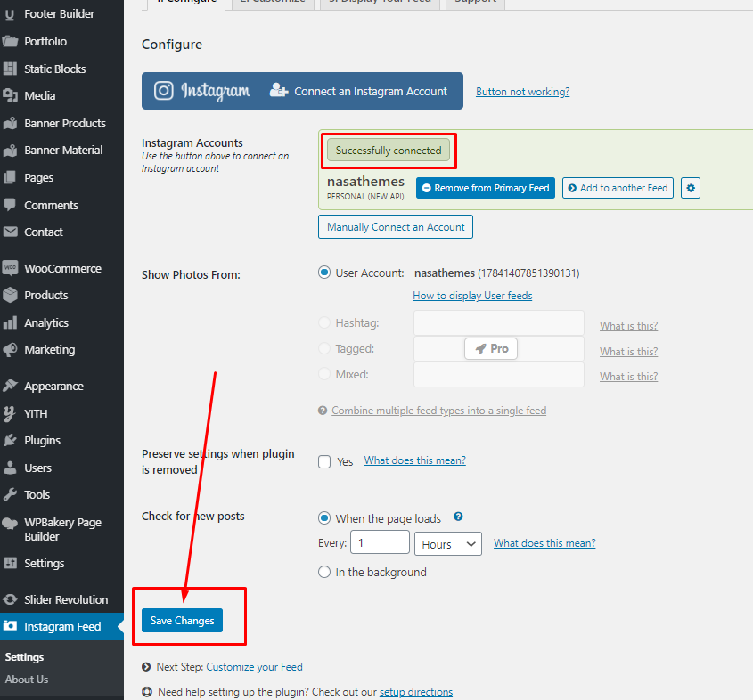Click Add to another Feed button
753x700 pixels.
tap(618, 188)
